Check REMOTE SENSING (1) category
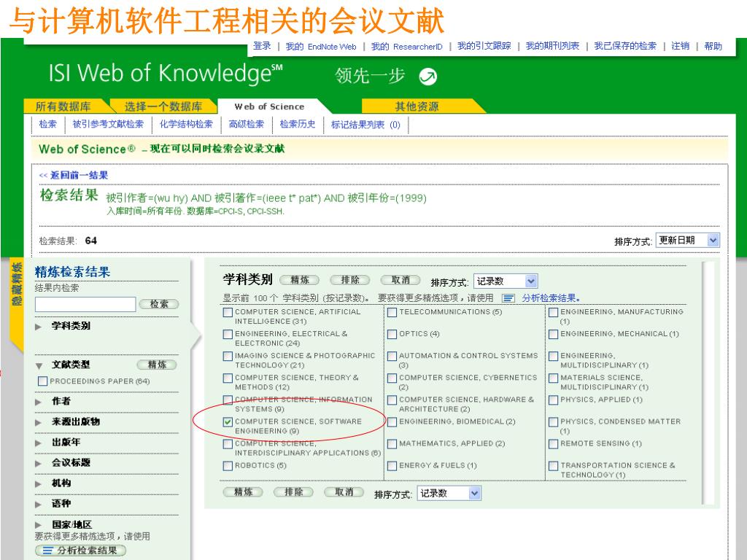Image resolution: width=747 pixels, height=560 pixels. (x=553, y=444)
